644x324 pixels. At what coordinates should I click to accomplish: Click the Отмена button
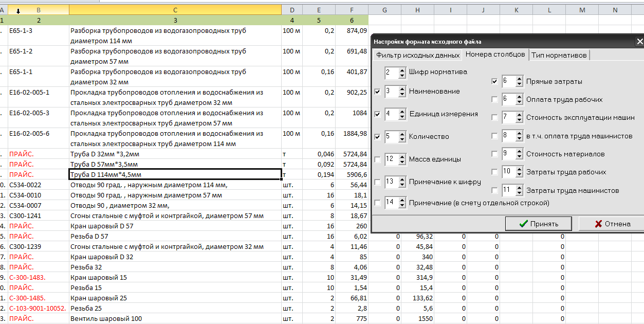coord(612,224)
